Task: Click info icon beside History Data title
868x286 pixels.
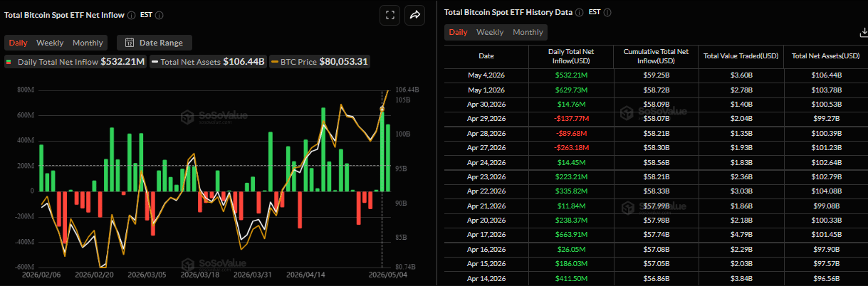Action: tap(579, 12)
